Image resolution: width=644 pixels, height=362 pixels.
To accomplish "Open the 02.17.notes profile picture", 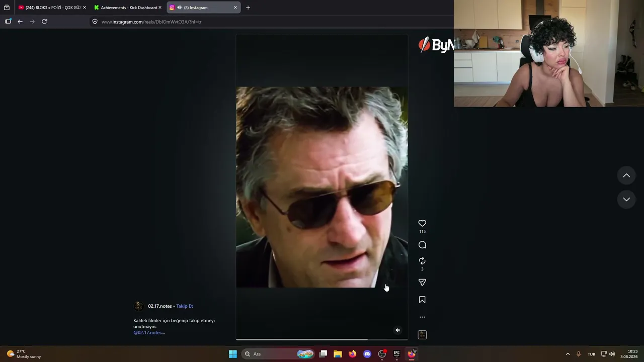I will tap(138, 306).
